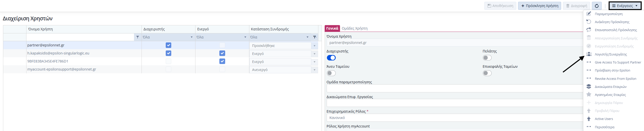Open the Ενέργειες dropdown menu
The height and width of the screenshot is (131, 644).
point(625,6)
